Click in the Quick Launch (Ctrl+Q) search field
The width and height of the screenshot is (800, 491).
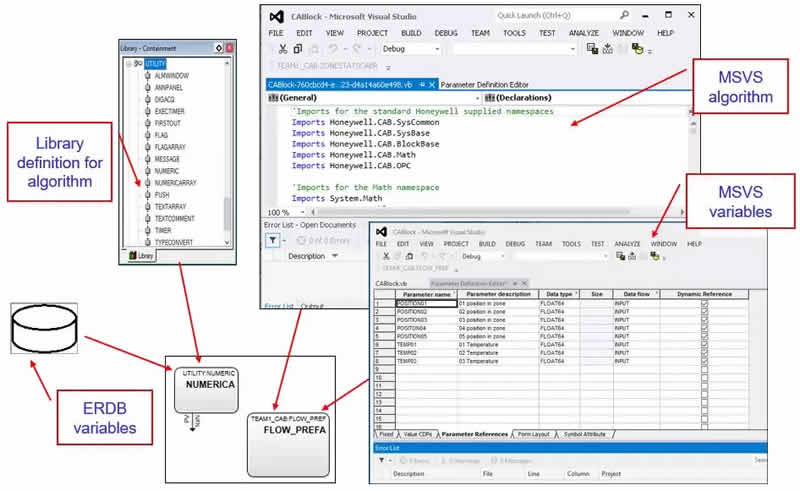tap(555, 15)
